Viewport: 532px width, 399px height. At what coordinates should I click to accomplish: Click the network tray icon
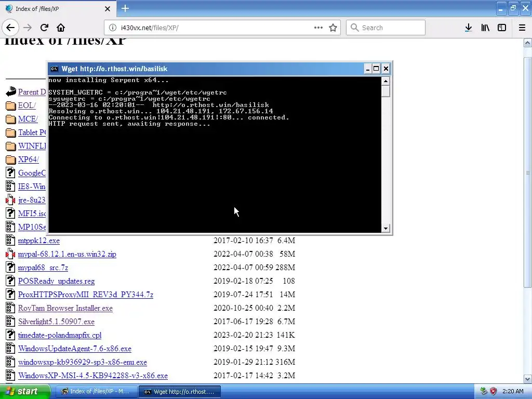(484, 392)
